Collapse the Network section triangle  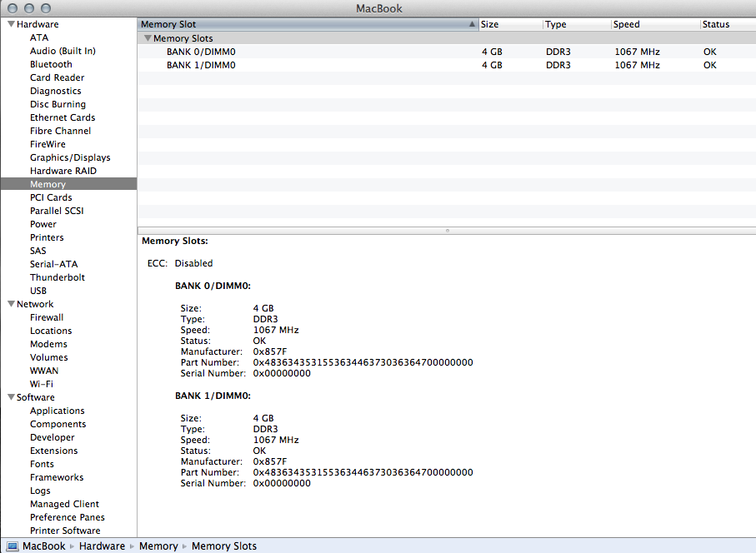[x=11, y=304]
